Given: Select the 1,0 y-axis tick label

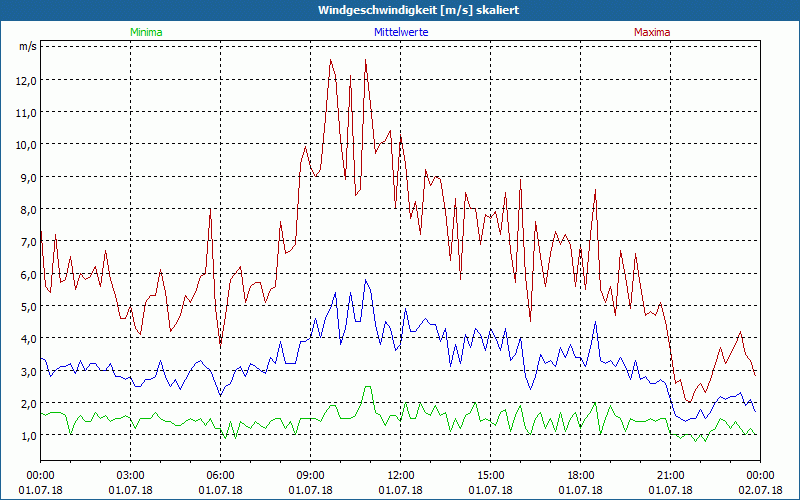Looking at the screenshot, I should point(25,436).
